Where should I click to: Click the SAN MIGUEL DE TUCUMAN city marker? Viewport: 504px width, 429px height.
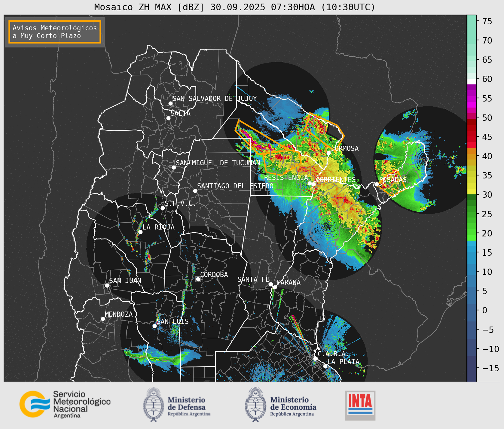pyautogui.click(x=174, y=167)
